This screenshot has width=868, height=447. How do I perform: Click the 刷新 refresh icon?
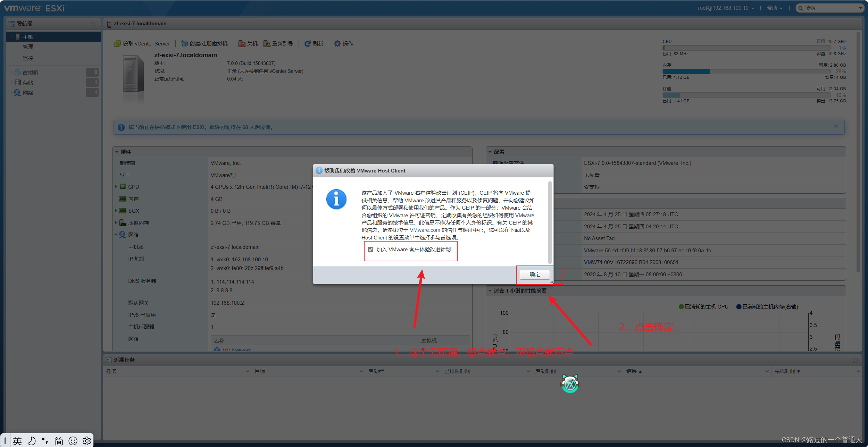pyautogui.click(x=307, y=44)
